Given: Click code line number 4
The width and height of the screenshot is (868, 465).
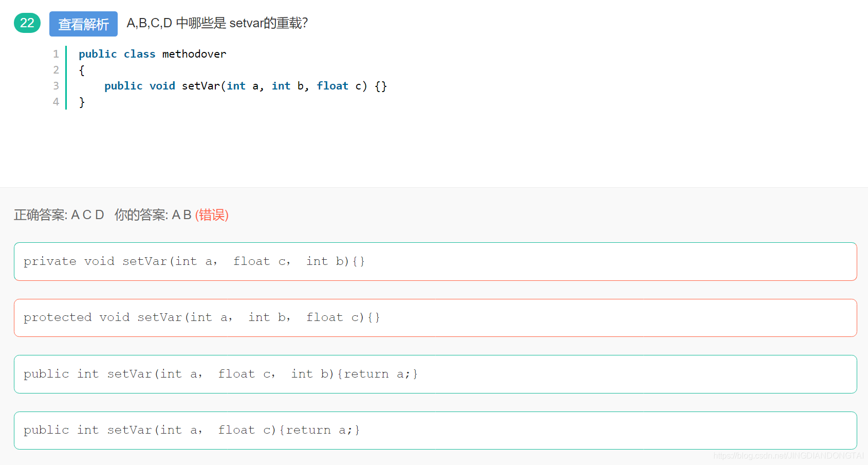Looking at the screenshot, I should (56, 102).
